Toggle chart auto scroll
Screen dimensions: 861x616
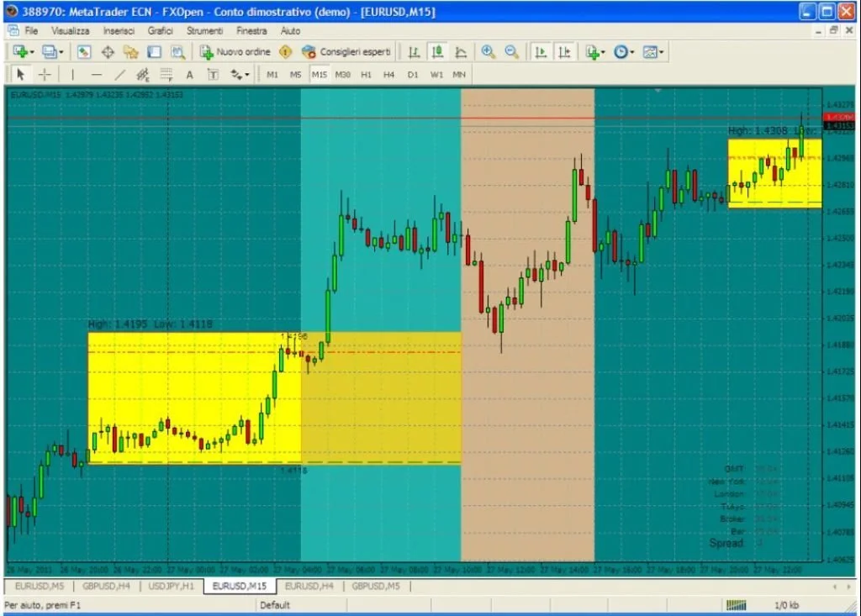[x=540, y=52]
